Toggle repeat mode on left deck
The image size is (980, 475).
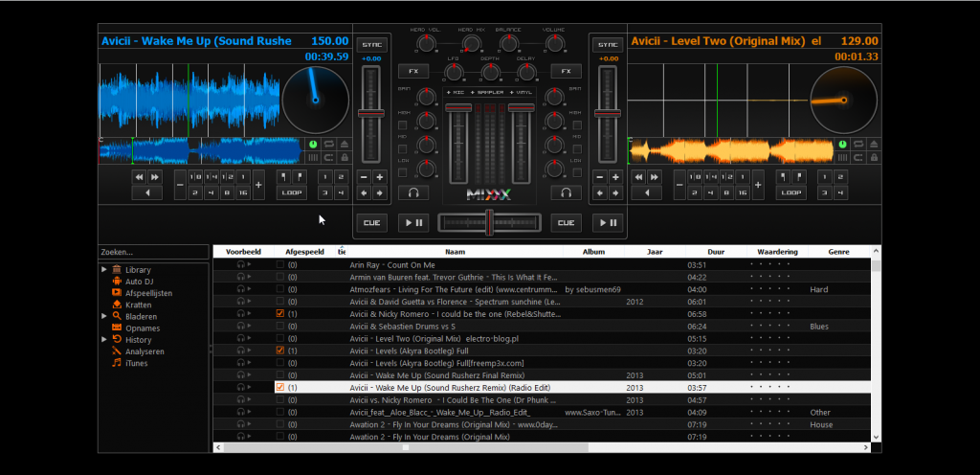click(x=329, y=145)
